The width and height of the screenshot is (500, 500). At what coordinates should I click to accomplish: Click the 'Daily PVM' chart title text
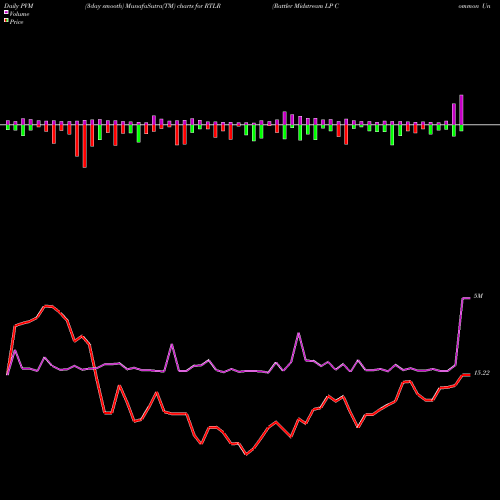pyautogui.click(x=19, y=6)
